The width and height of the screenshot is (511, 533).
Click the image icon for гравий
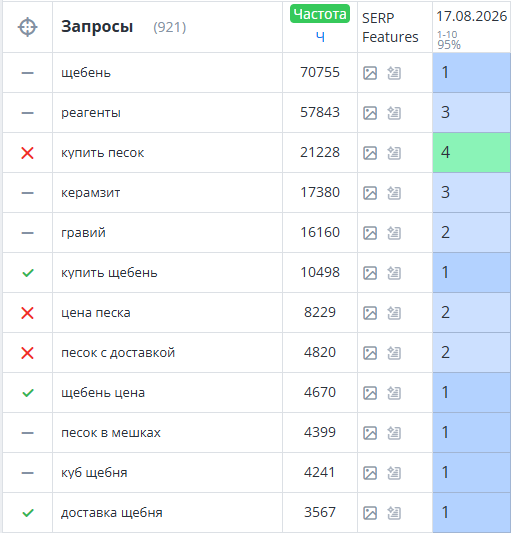[x=370, y=233]
